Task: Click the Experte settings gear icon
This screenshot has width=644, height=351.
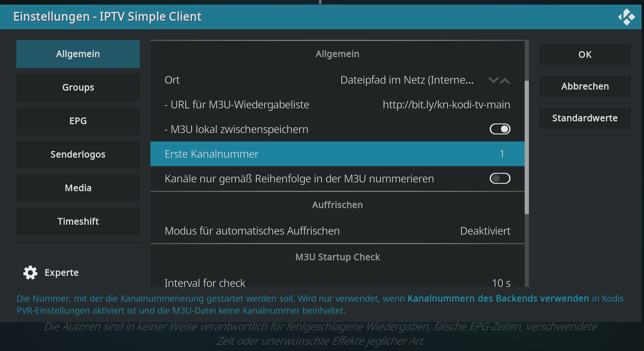Action: pyautogui.click(x=30, y=273)
